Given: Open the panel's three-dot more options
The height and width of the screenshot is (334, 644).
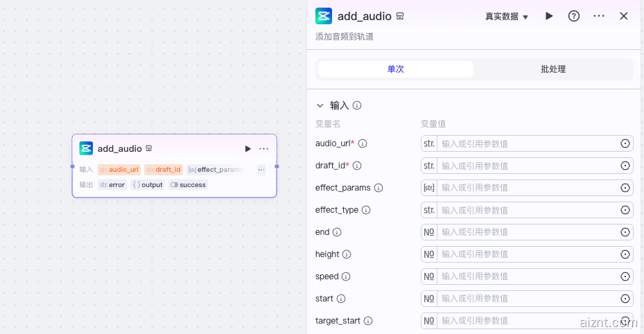Looking at the screenshot, I should [x=599, y=16].
